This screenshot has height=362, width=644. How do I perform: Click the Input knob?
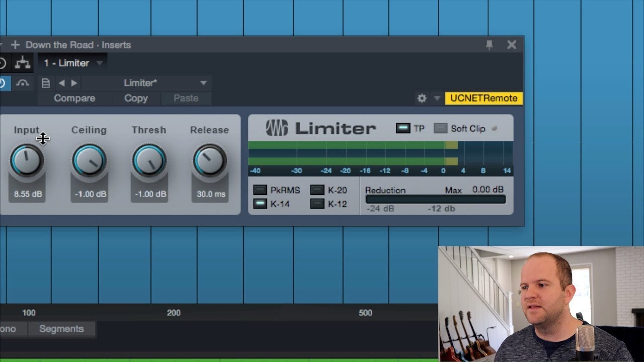click(27, 161)
